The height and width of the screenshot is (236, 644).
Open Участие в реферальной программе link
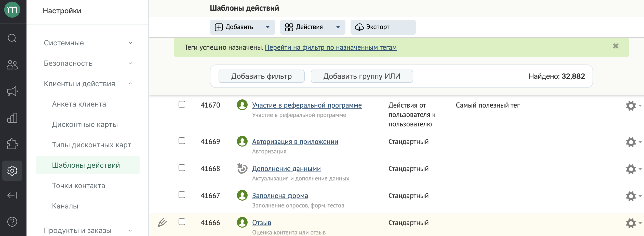pos(307,105)
